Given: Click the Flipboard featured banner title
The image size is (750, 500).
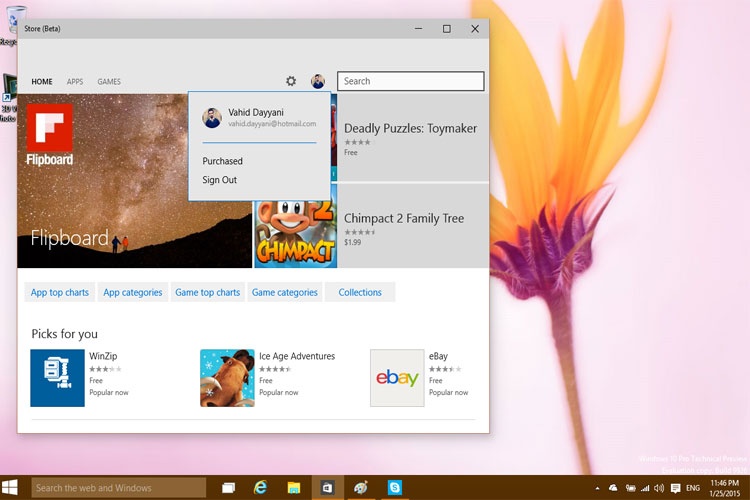Looking at the screenshot, I should tap(70, 238).
